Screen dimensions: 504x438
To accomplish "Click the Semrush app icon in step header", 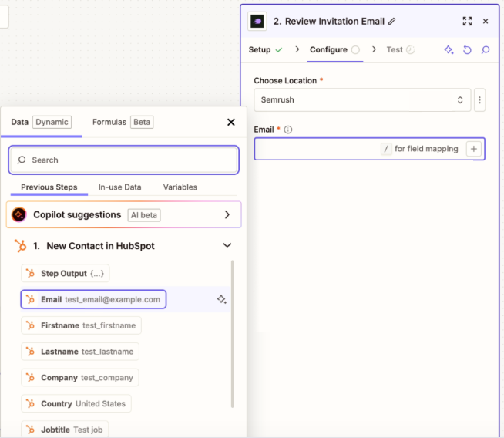I will tap(257, 22).
